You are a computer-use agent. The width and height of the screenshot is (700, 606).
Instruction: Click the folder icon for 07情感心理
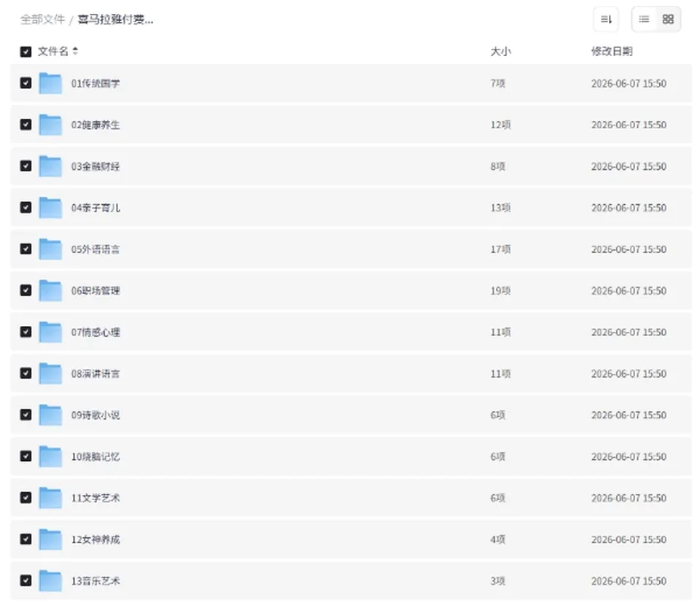click(50, 332)
